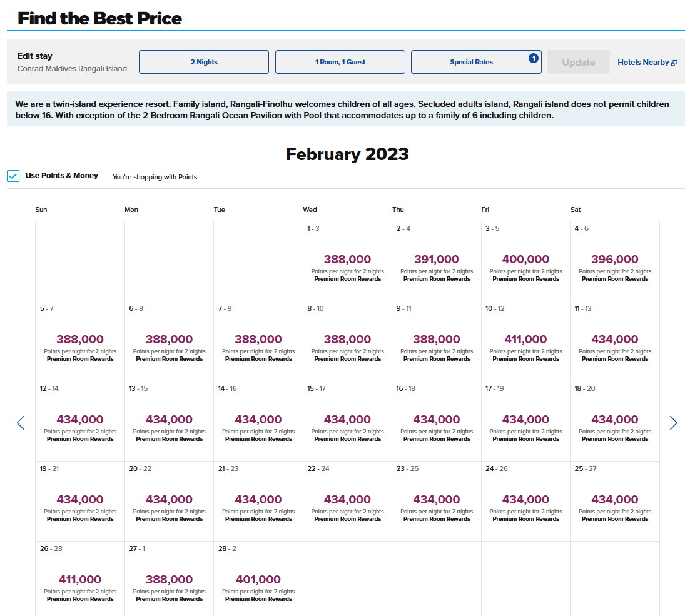The height and width of the screenshot is (616, 685).
Task: Select the Feb 15 - 17 stay cell
Action: [348, 421]
